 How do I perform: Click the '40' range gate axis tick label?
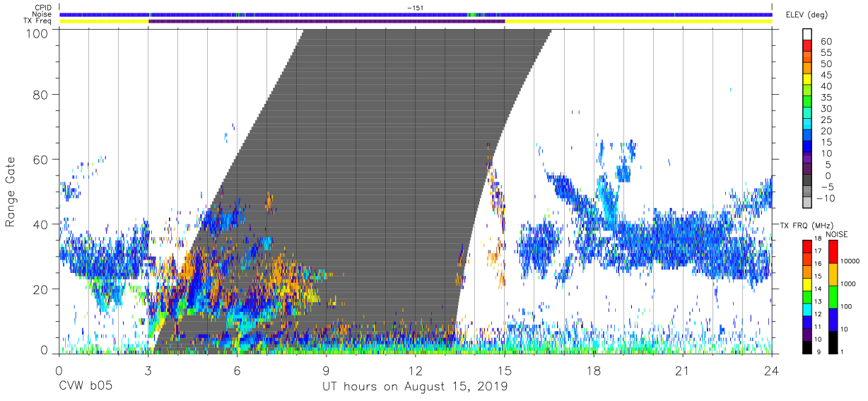coord(41,224)
